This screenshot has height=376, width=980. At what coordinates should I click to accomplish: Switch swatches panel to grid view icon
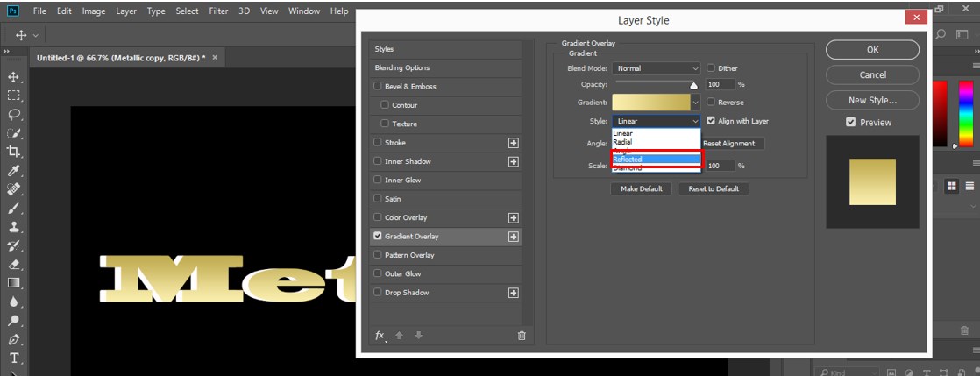[951, 186]
